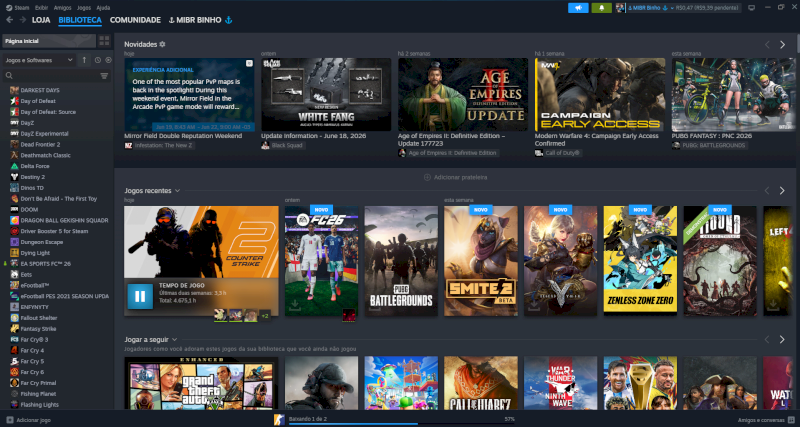Open the Ajuda menu
The height and width of the screenshot is (427, 800).
click(103, 8)
